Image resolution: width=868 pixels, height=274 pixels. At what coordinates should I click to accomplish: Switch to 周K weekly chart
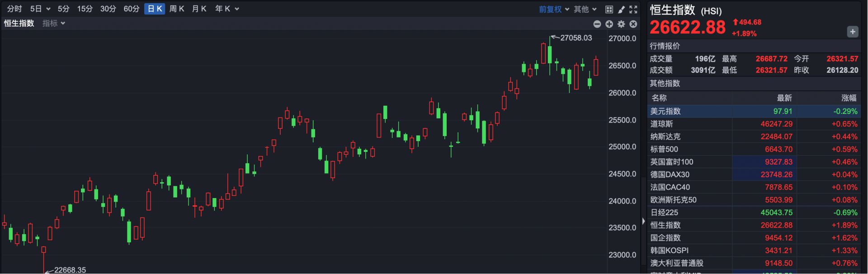(177, 9)
